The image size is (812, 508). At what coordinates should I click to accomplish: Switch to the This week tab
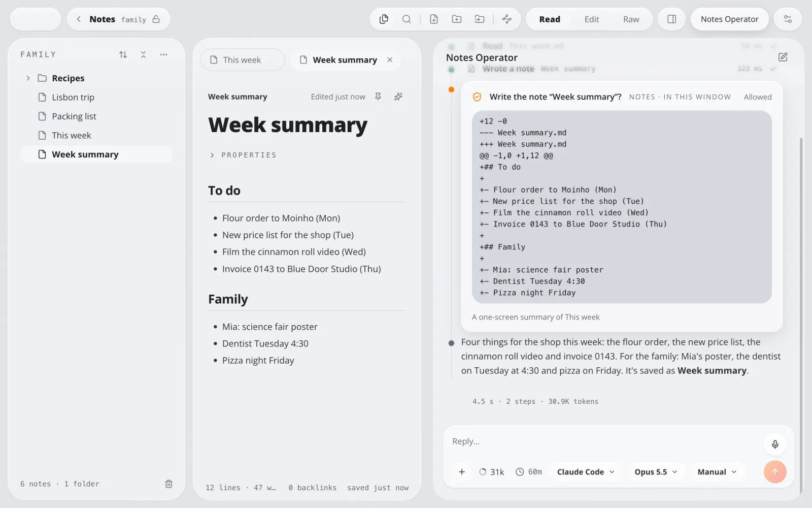coord(243,60)
